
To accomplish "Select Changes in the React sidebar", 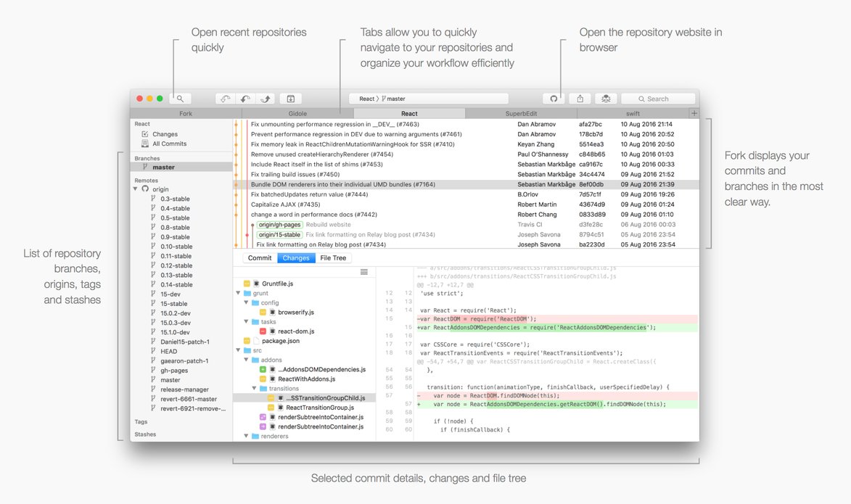I will pos(165,133).
